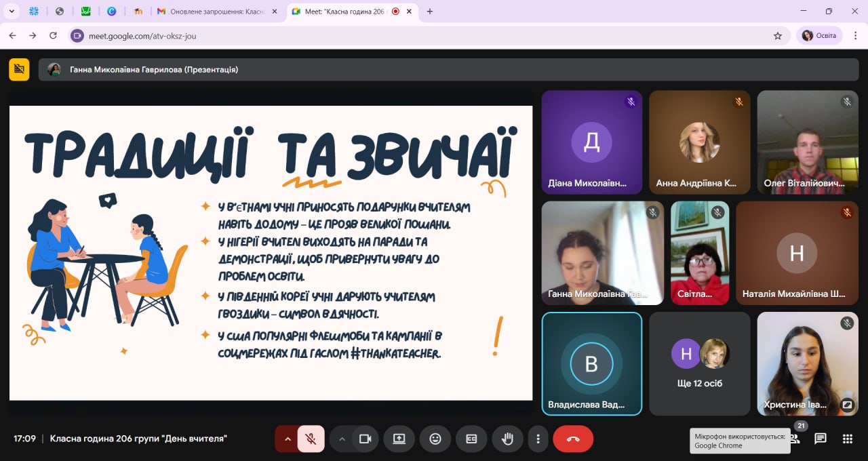Switch to the Moodle 'm' pinned tab
This screenshot has width=868, height=461.
[x=138, y=12]
